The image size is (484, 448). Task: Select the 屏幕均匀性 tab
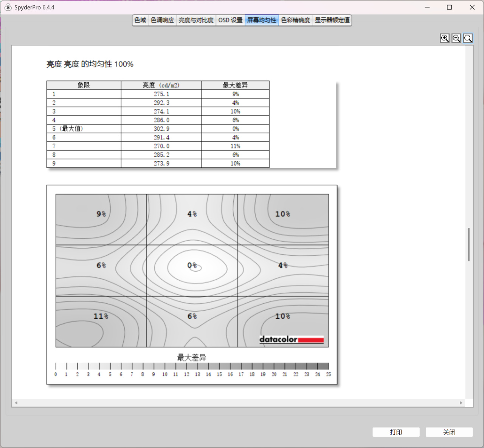[262, 20]
